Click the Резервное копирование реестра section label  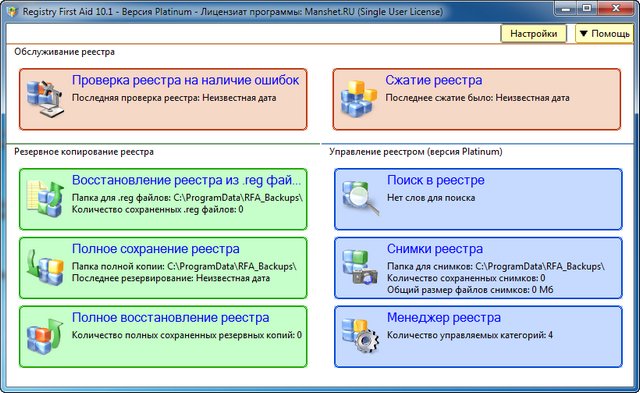pos(84,152)
